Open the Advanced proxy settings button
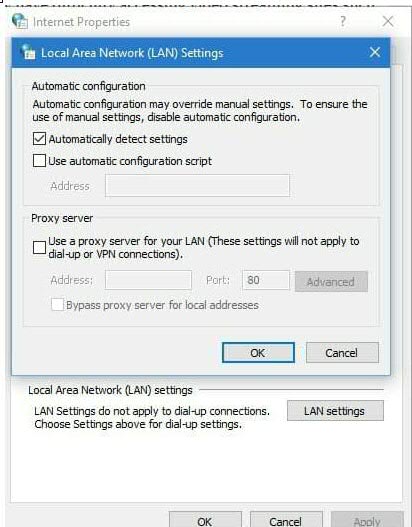412x527 pixels. tap(331, 281)
